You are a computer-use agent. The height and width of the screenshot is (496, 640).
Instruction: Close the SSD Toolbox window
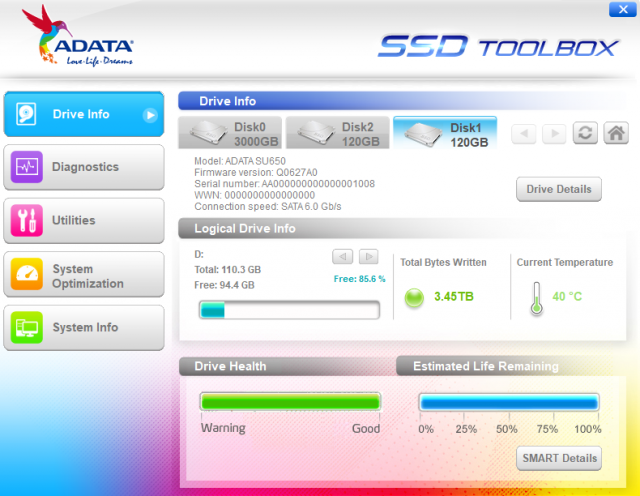pyautogui.click(x=619, y=10)
